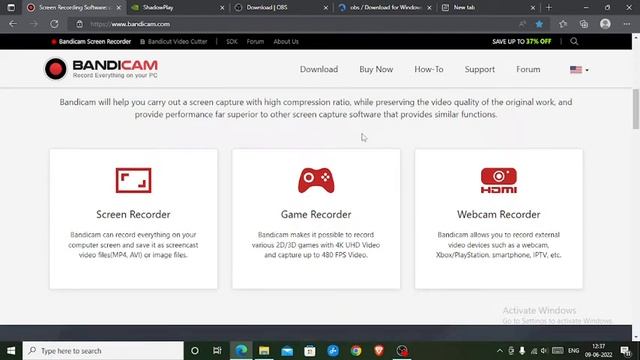This screenshot has height=360, width=640.
Task: Click Bandicam Screen Recorder top link
Action: [91, 41]
